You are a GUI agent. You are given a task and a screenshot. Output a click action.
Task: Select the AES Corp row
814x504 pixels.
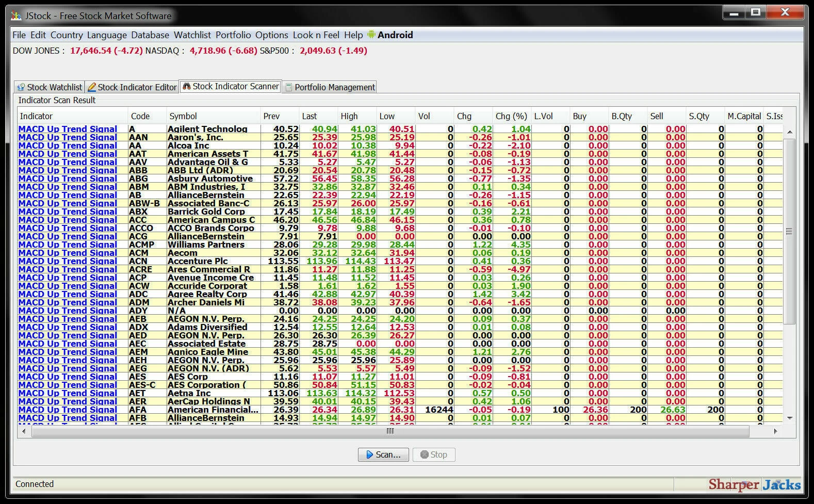click(400, 377)
